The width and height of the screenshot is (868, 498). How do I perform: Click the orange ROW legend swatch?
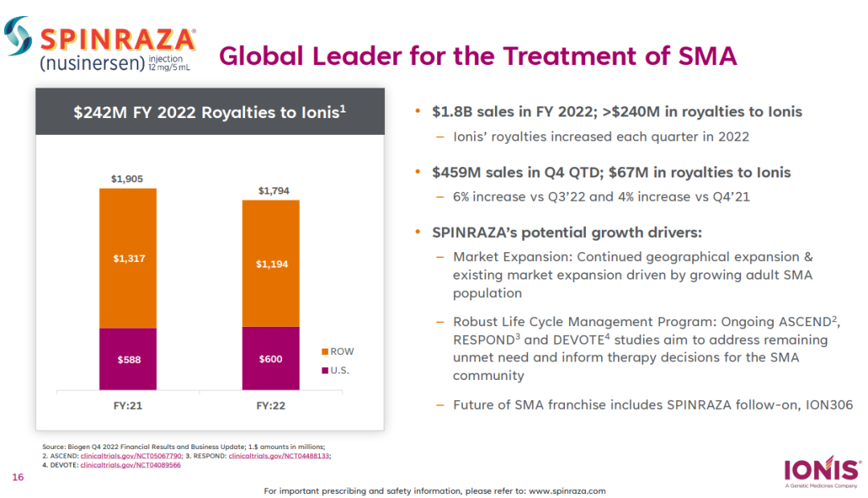pyautogui.click(x=325, y=352)
